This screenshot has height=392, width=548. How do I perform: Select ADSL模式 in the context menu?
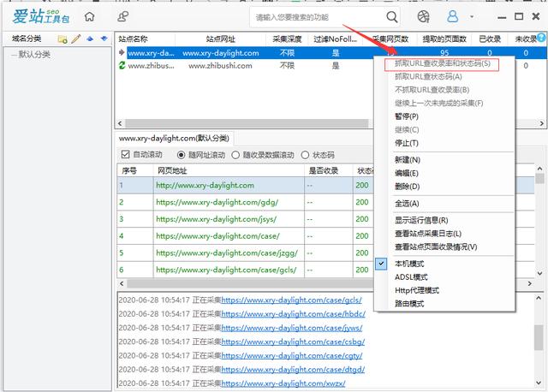pos(411,277)
